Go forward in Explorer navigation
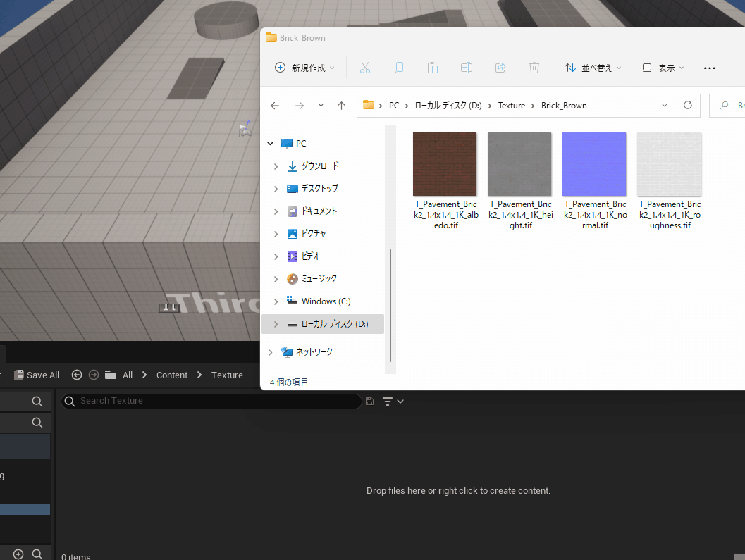Image resolution: width=745 pixels, height=560 pixels. (300, 106)
